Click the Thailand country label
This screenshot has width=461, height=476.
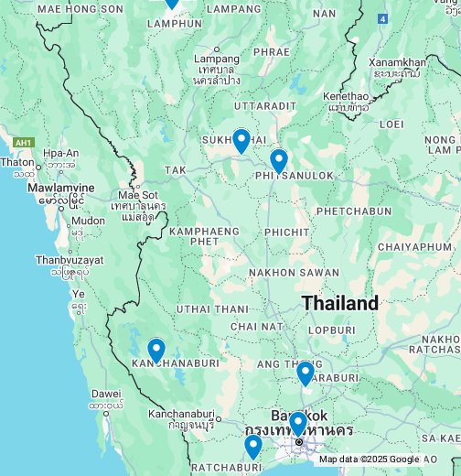[x=340, y=303]
